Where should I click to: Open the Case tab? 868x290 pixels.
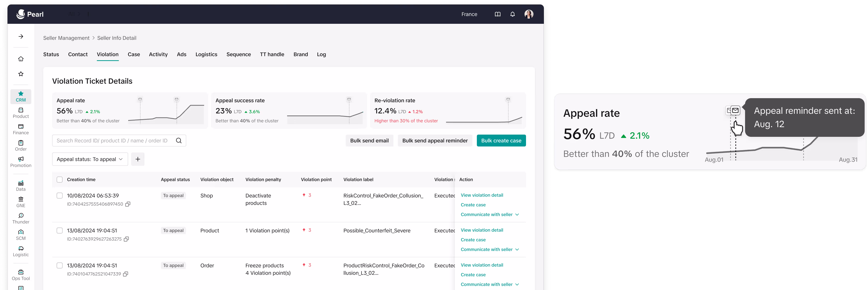coord(134,55)
